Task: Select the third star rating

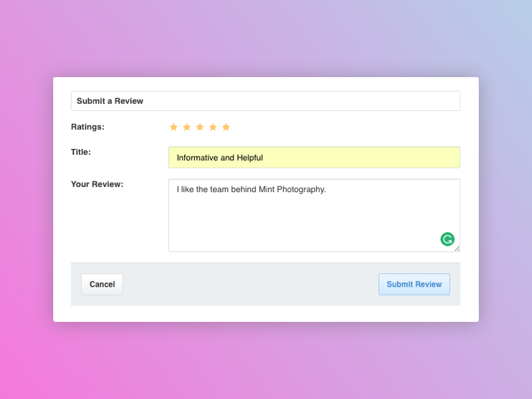Action: click(199, 127)
